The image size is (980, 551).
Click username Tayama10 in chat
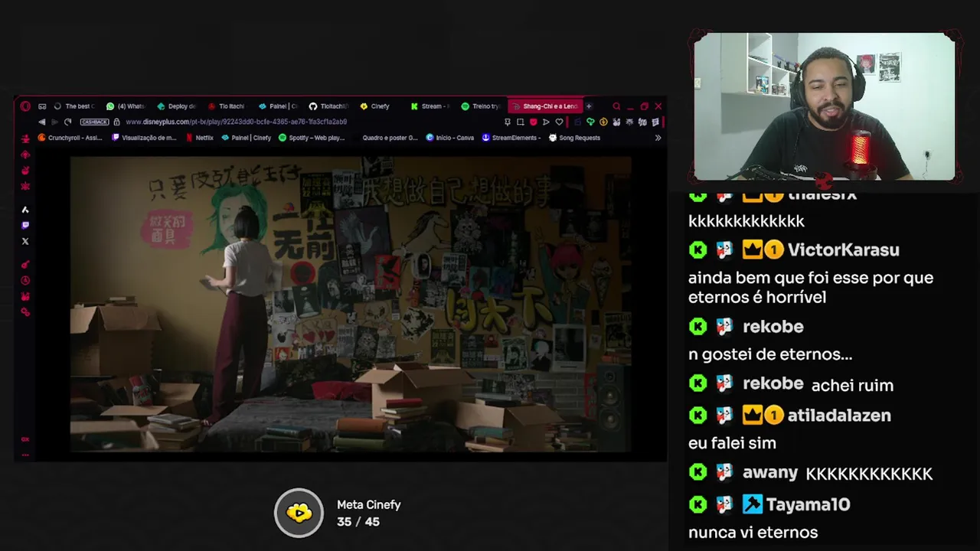click(x=808, y=504)
